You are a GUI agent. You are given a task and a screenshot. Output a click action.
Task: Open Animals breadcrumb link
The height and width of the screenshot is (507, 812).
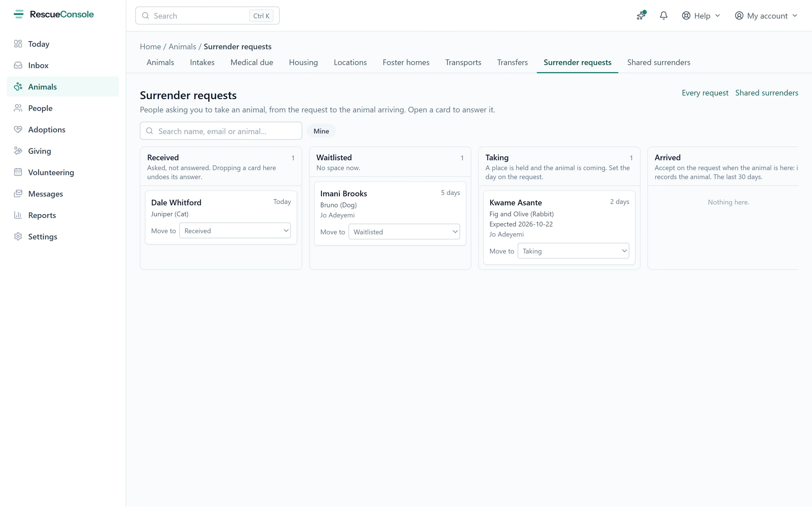182,46
